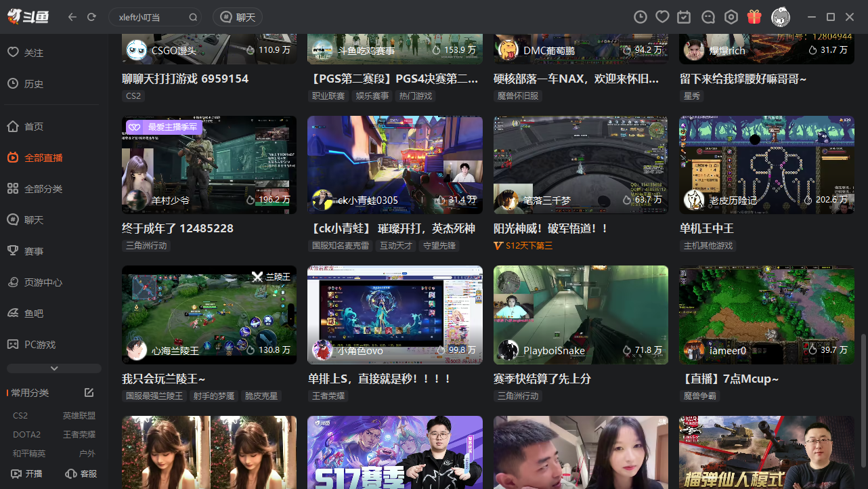Click the edit icon next to 常用分类
This screenshot has width=868, height=489.
click(x=89, y=393)
